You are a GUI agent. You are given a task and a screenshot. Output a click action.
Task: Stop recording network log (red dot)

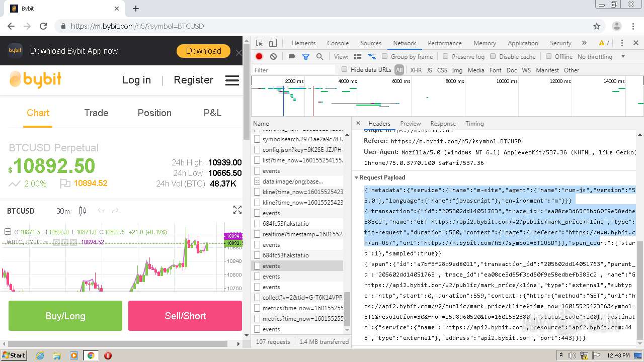tap(259, 57)
